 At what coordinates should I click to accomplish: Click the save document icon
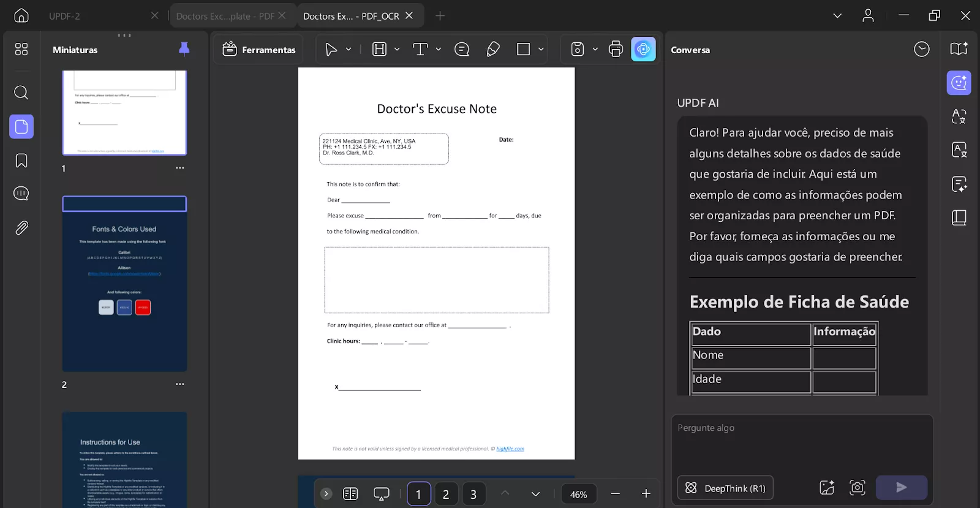[577, 49]
